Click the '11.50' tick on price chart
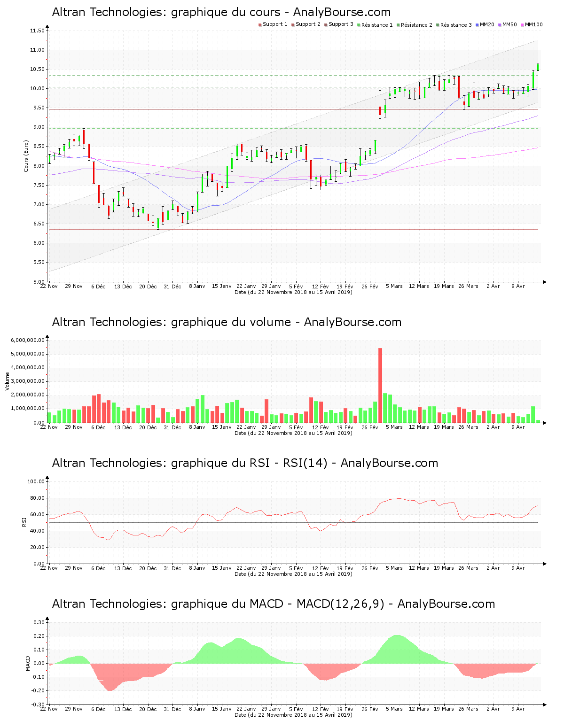 (37, 31)
